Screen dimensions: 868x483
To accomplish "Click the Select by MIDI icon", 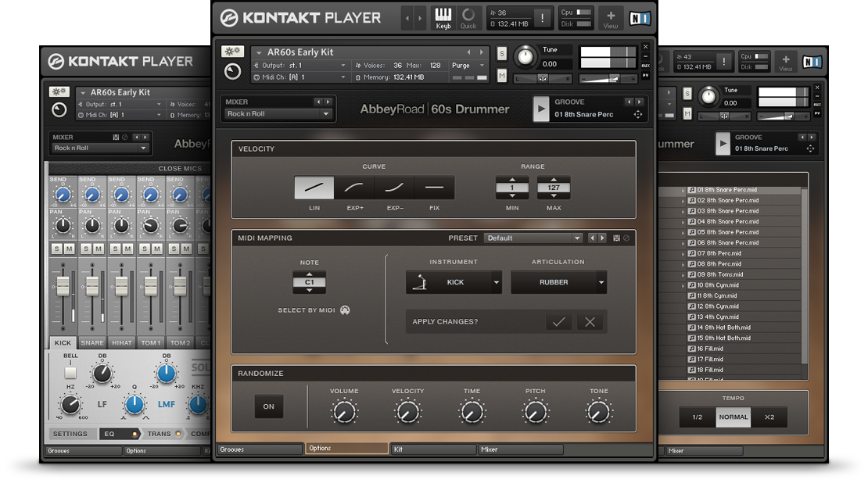I will coord(345,310).
